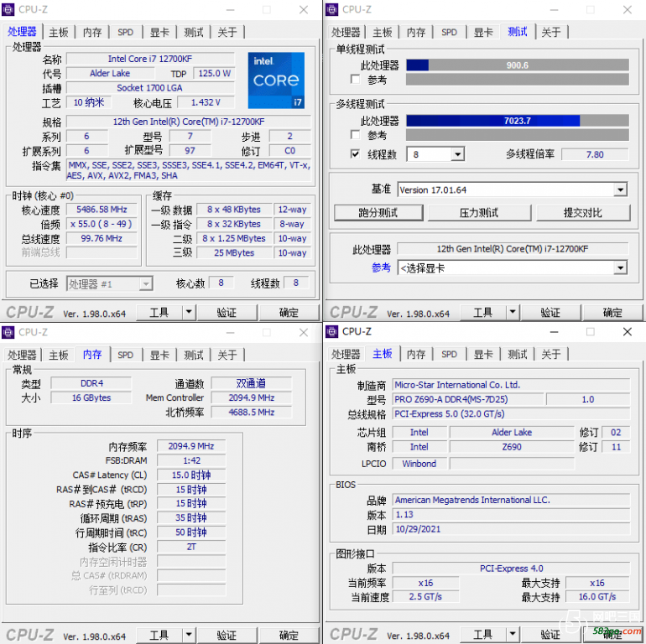Select 测试 tab in bottom-right window
This screenshot has height=644, width=646.
(518, 354)
